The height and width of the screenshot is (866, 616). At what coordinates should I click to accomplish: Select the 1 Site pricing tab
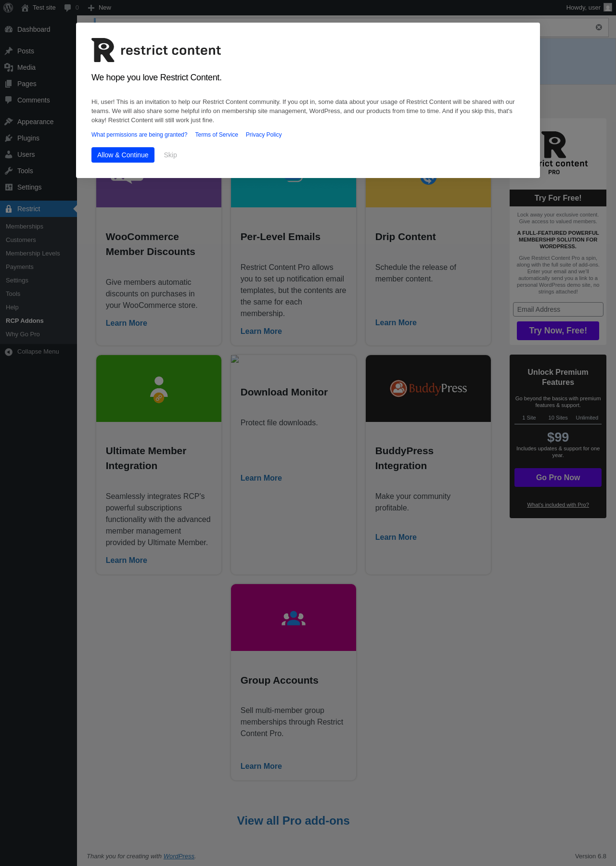tap(529, 418)
